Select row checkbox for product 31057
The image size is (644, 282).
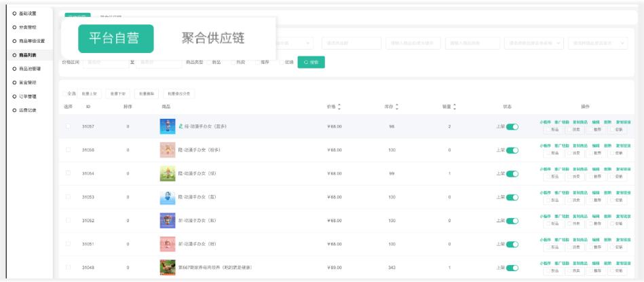(x=68, y=126)
